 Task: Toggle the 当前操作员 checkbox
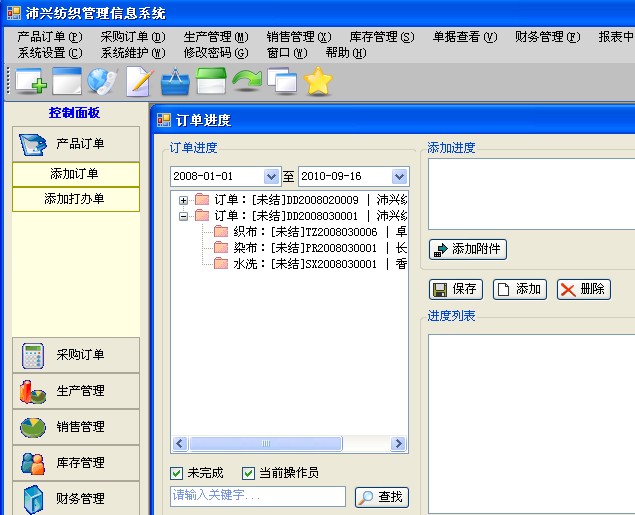(248, 473)
